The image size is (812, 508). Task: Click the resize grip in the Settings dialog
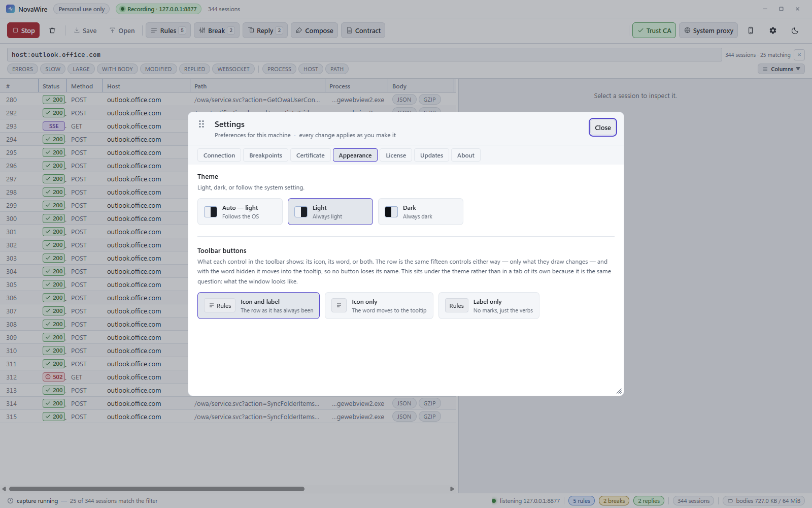point(619,391)
